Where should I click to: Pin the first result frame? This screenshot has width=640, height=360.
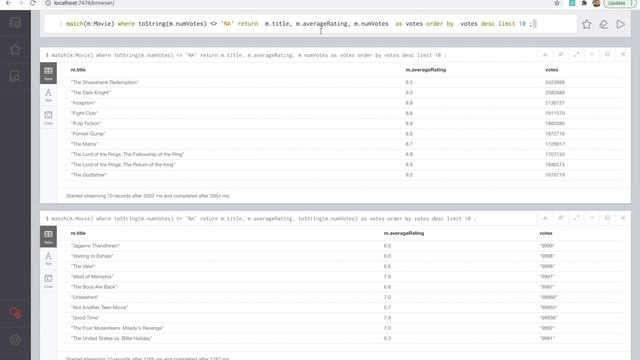click(561, 55)
